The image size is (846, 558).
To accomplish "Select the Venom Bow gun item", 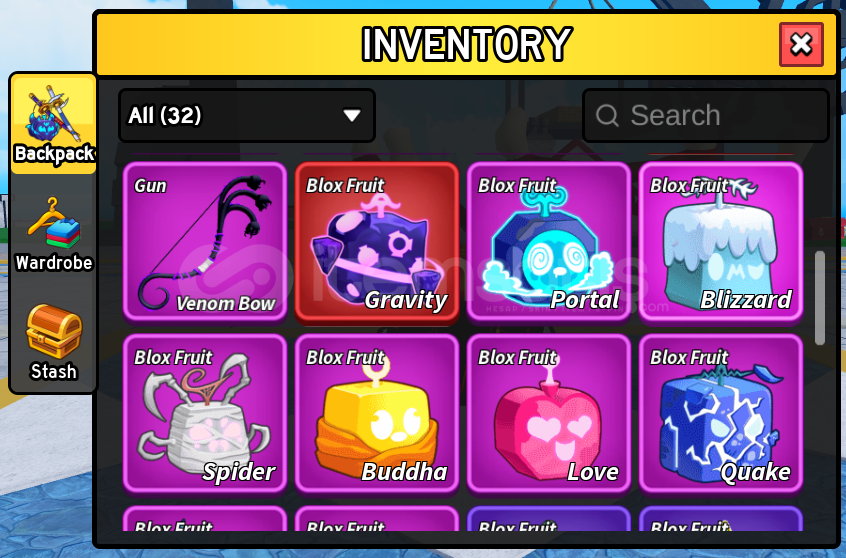I will pyautogui.click(x=205, y=242).
